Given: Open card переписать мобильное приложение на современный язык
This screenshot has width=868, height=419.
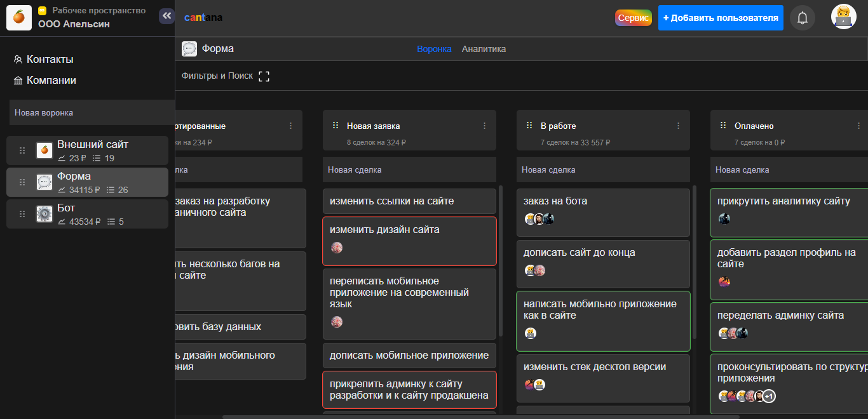Looking at the screenshot, I should (409, 304).
